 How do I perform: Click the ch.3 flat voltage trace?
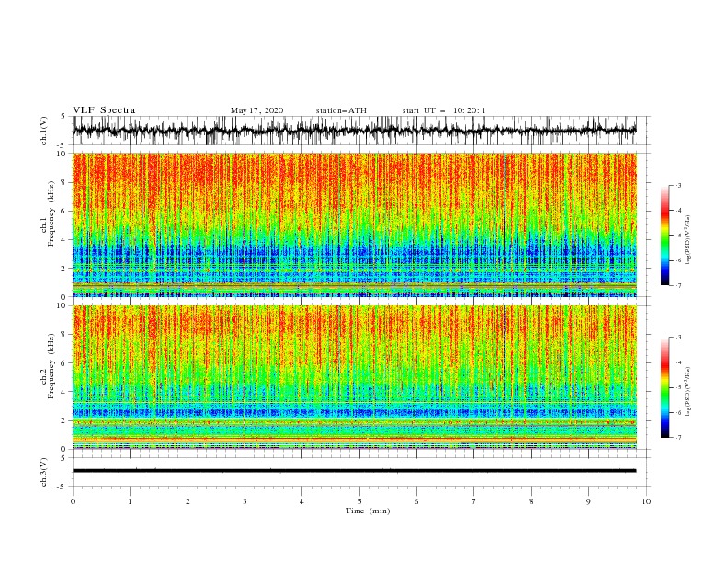[x=355, y=471]
